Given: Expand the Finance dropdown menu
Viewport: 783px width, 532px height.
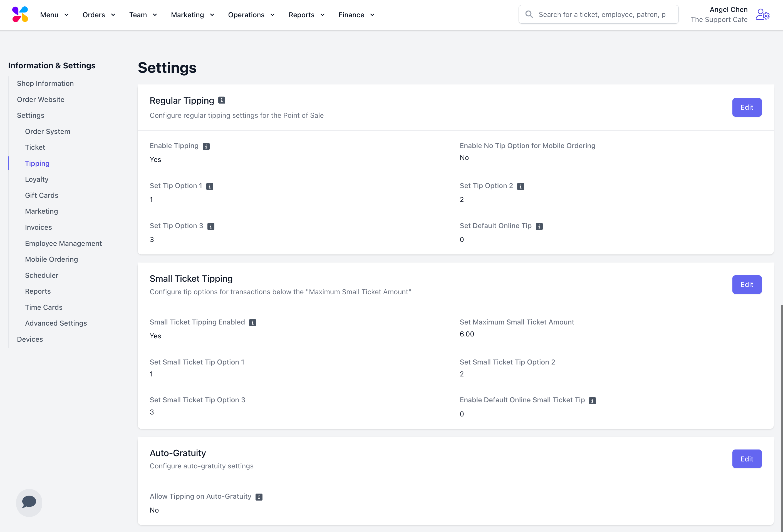Looking at the screenshot, I should (x=356, y=15).
